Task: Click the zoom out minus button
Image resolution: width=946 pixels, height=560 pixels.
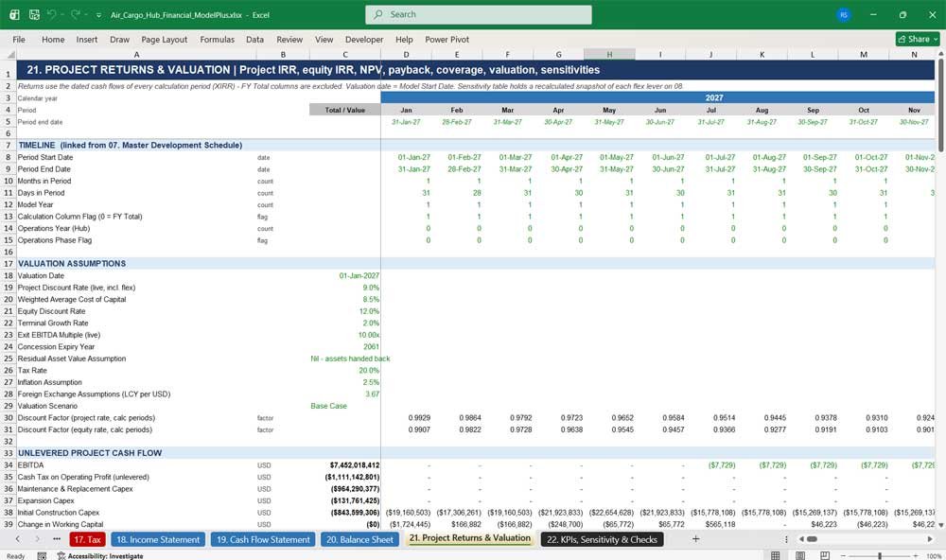Action: coord(843,556)
